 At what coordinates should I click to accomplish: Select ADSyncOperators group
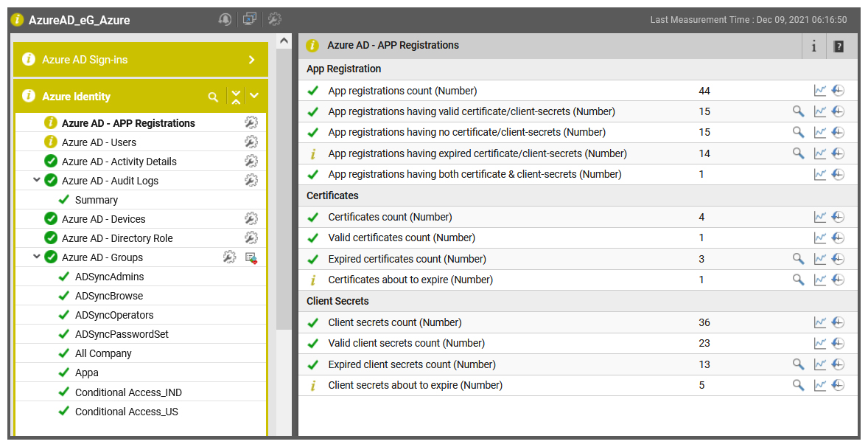pos(115,315)
